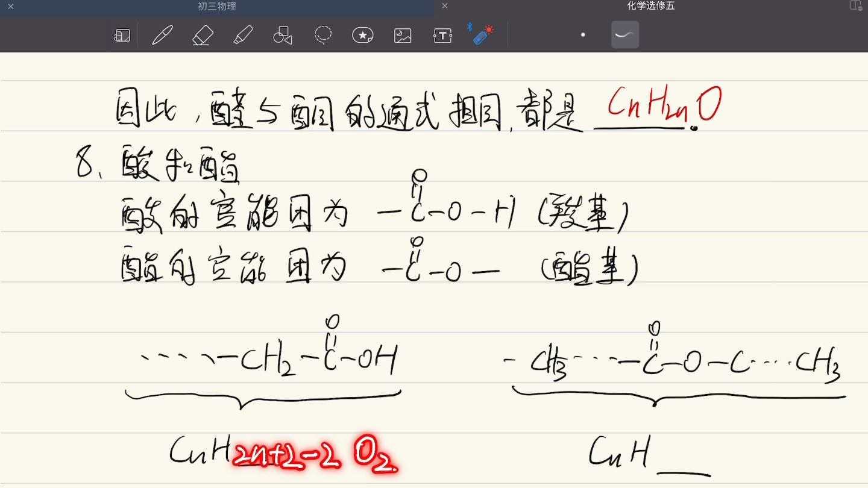Open the stickers and favorites tool
Screen dimensions: 868x488
362,36
